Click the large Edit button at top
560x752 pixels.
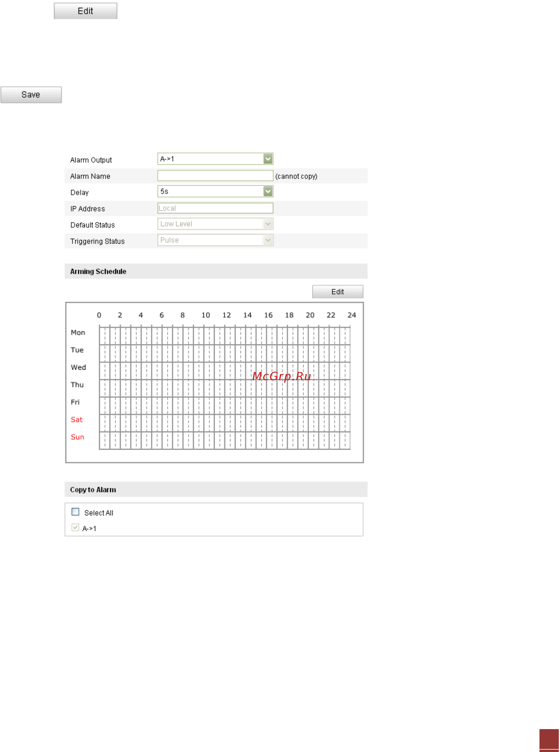[85, 11]
